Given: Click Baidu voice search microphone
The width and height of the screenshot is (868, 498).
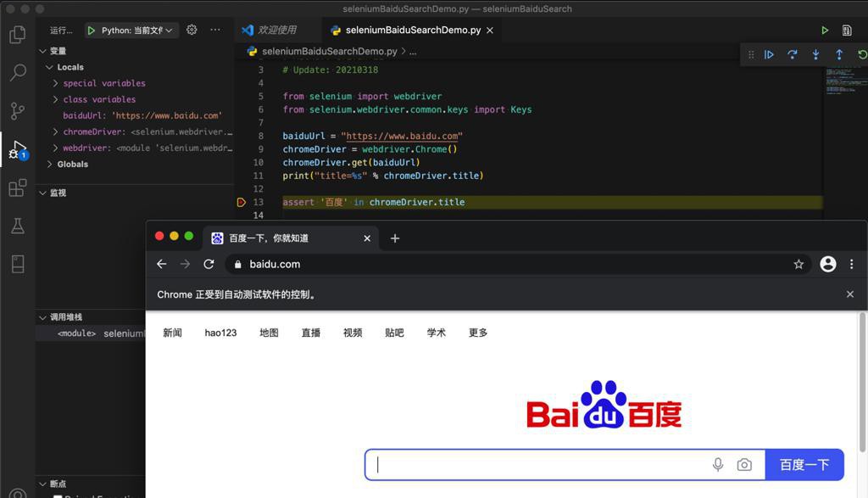Looking at the screenshot, I should 718,464.
